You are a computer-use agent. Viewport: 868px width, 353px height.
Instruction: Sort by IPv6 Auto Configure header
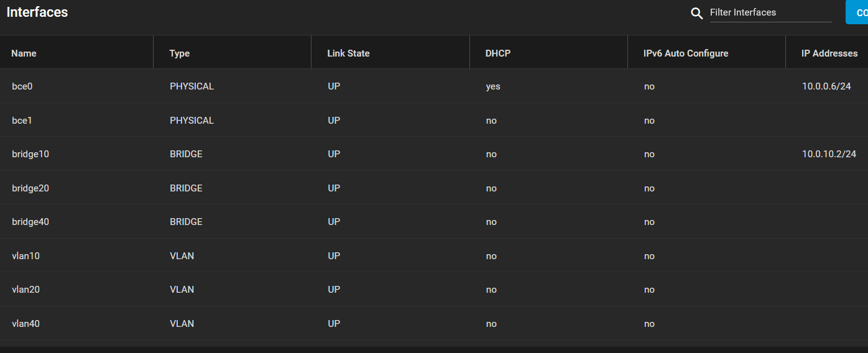point(685,53)
